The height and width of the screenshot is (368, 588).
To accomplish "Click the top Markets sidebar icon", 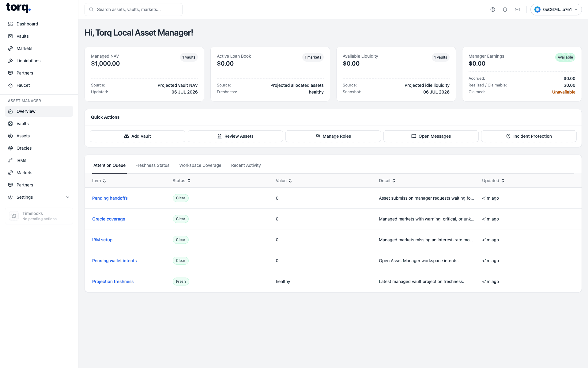I will point(10,48).
